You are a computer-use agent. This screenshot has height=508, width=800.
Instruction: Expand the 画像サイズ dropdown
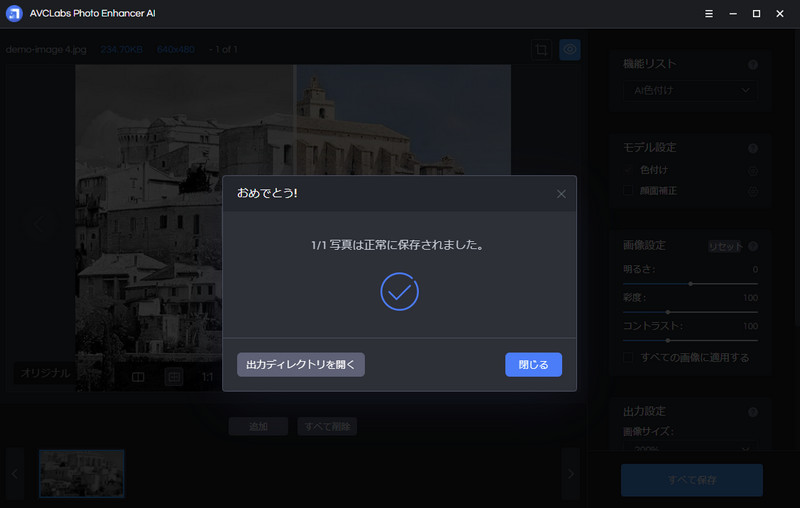pyautogui.click(x=691, y=448)
